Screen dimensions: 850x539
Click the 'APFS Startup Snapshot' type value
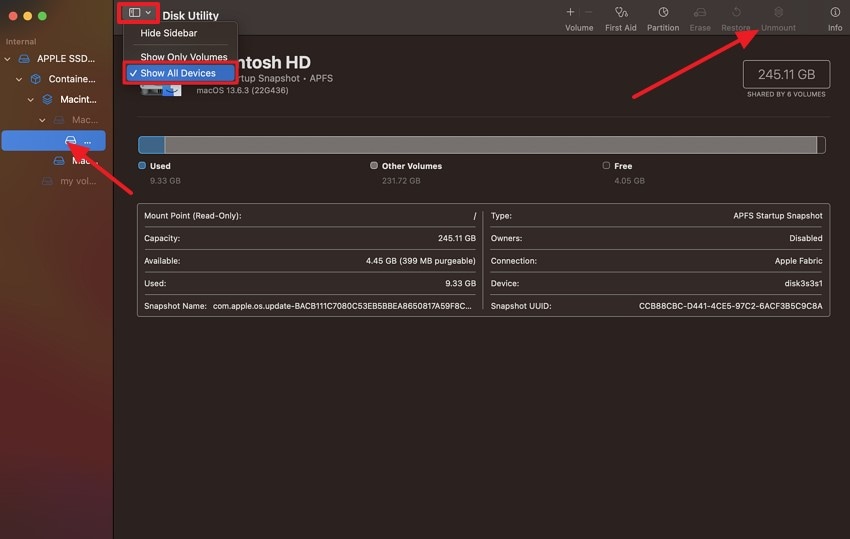(777, 216)
